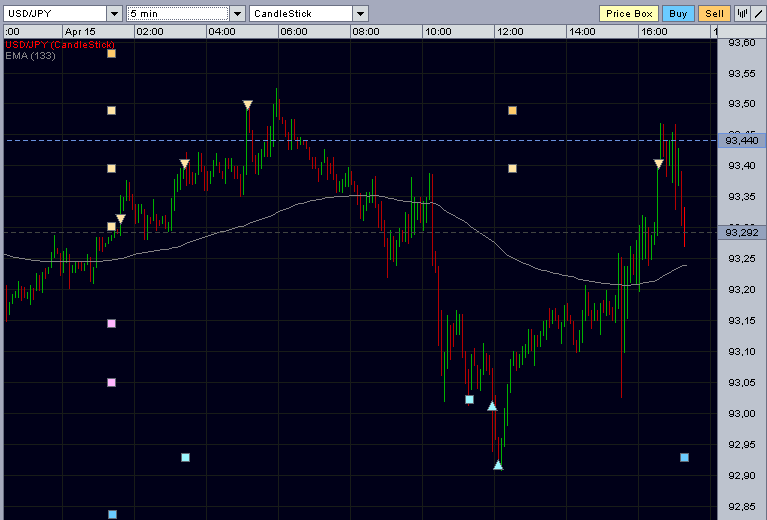767x520 pixels.
Task: Open the 5 min timeframe dropdown arrow
Action: [238, 14]
